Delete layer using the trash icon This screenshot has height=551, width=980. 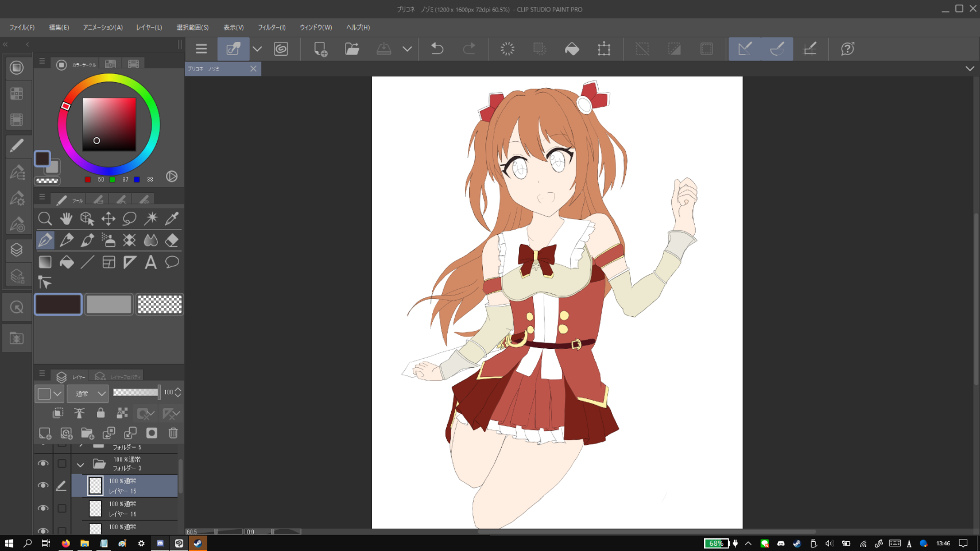[173, 433]
